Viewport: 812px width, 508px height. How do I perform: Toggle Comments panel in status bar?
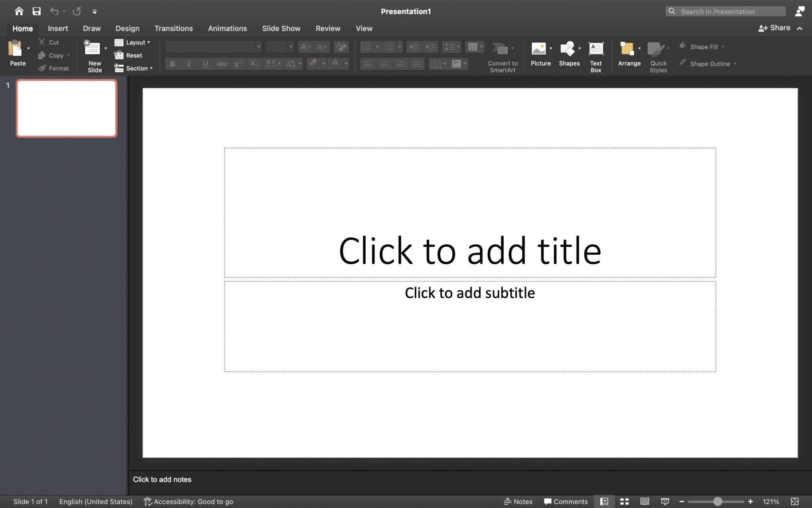pyautogui.click(x=564, y=502)
